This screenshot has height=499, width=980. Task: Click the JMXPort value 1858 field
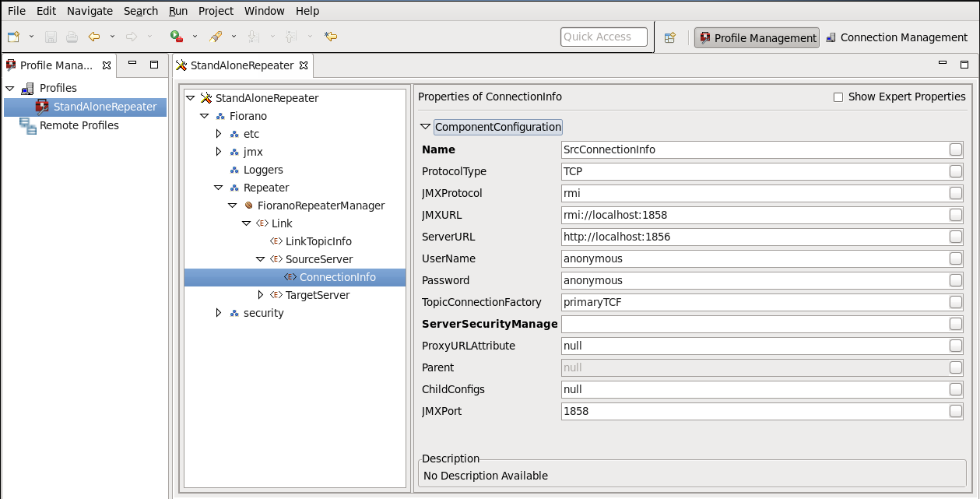pos(753,411)
